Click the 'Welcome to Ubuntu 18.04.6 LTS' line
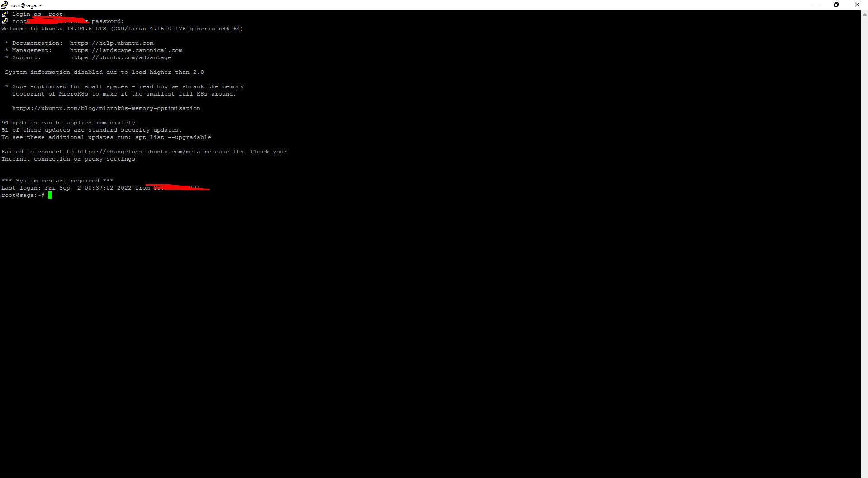The image size is (868, 478). point(122,29)
